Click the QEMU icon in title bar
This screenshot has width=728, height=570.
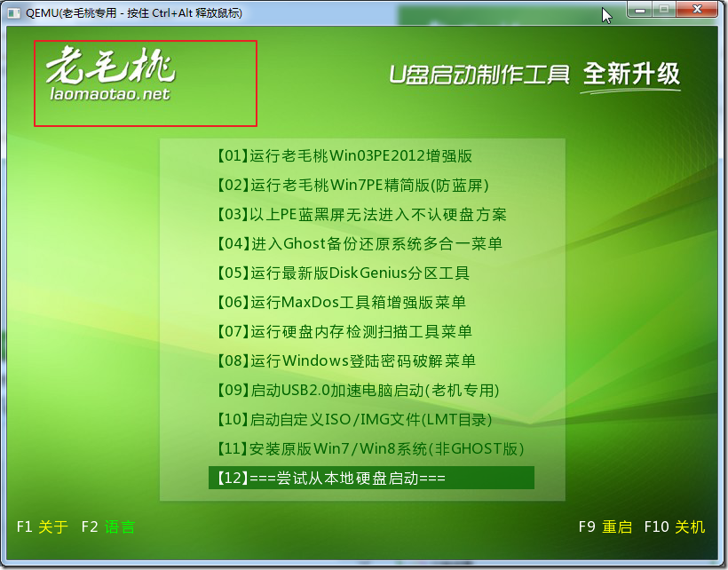click(x=14, y=13)
